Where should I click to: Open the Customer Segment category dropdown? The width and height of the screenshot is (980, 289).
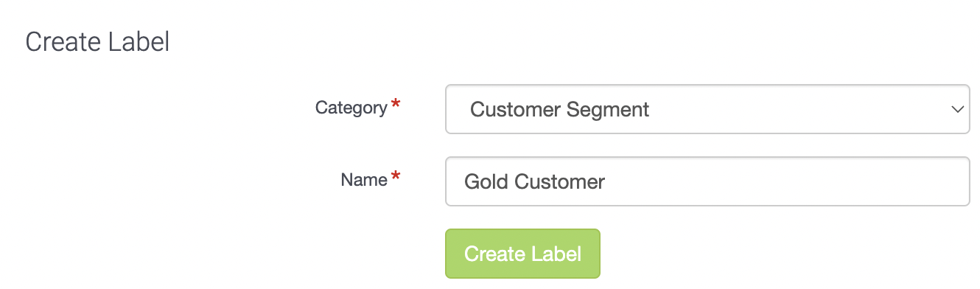707,109
